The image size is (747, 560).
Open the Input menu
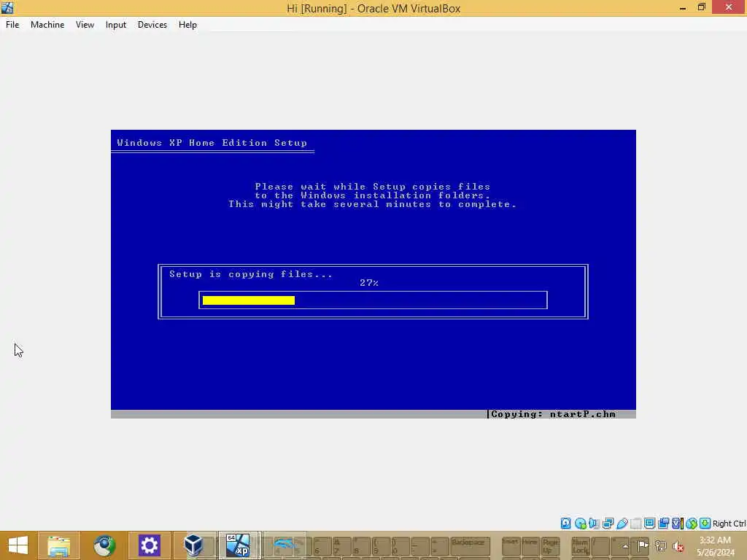click(x=116, y=25)
